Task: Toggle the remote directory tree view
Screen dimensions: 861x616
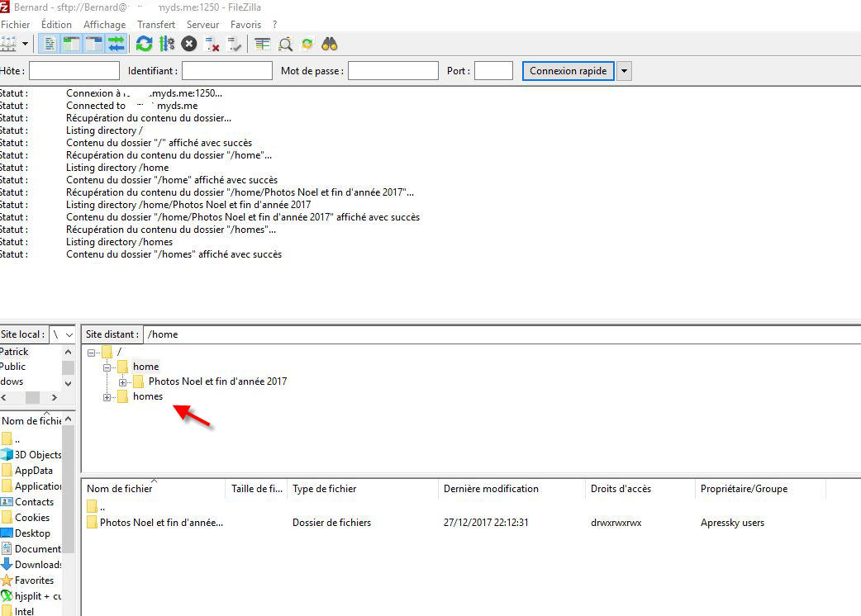Action: (x=94, y=44)
